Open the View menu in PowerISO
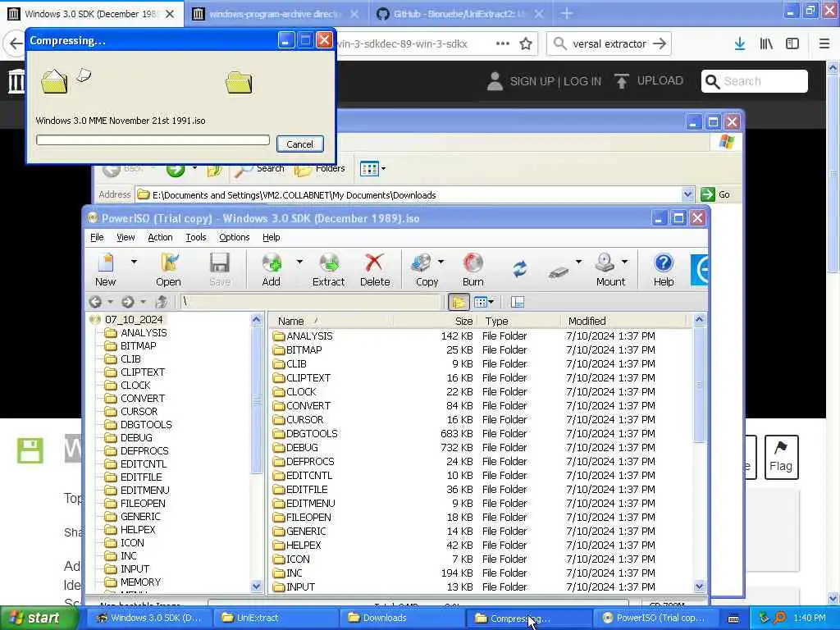840x630 pixels. point(126,237)
